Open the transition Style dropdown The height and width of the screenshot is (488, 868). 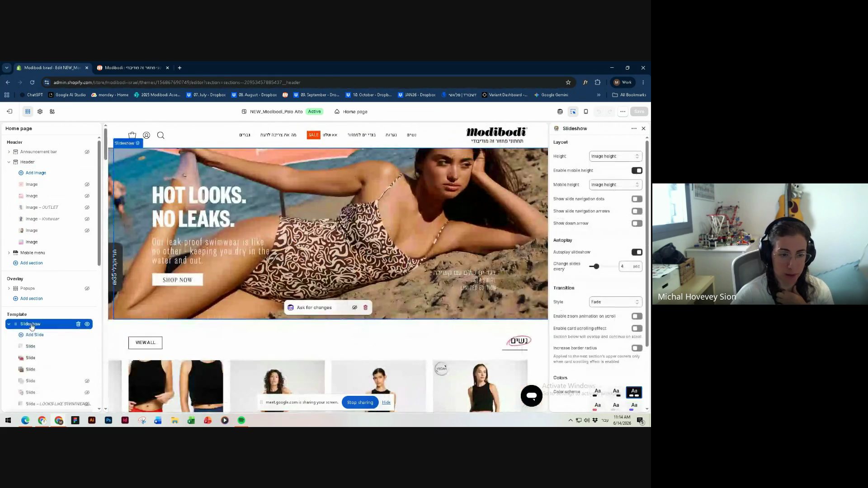click(x=615, y=302)
